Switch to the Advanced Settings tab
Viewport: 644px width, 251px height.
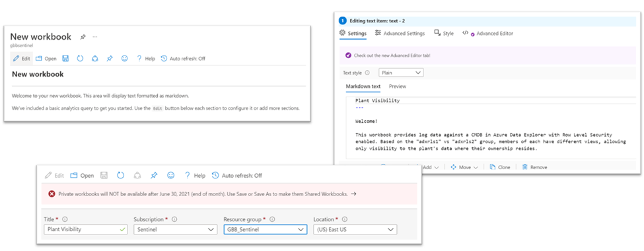tap(400, 33)
